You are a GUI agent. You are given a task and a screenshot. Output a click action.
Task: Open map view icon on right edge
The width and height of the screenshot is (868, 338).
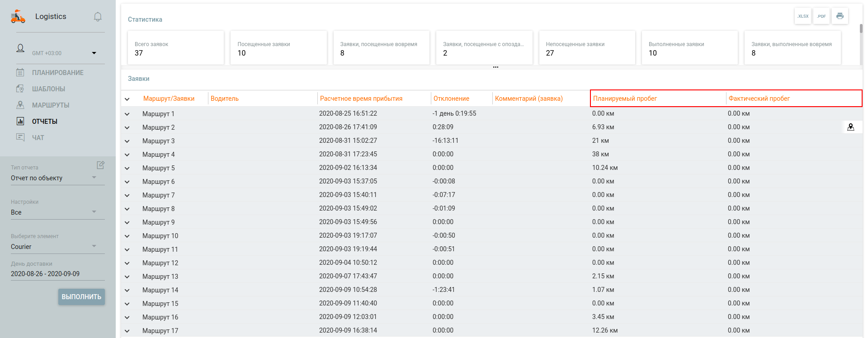(x=851, y=127)
